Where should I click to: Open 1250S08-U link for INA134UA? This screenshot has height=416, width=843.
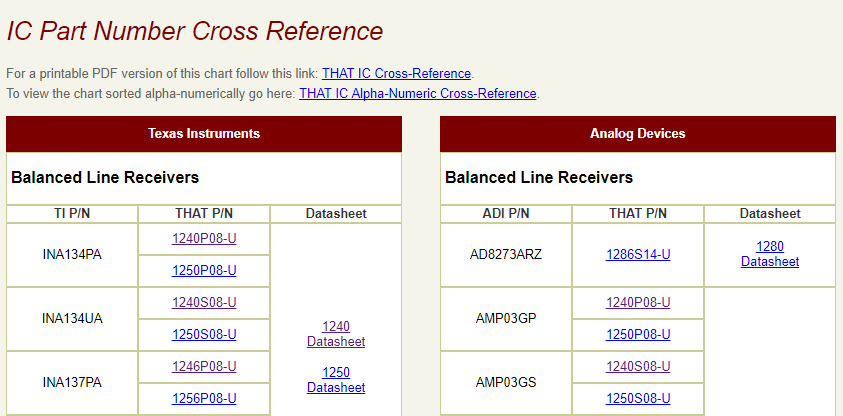(x=204, y=335)
